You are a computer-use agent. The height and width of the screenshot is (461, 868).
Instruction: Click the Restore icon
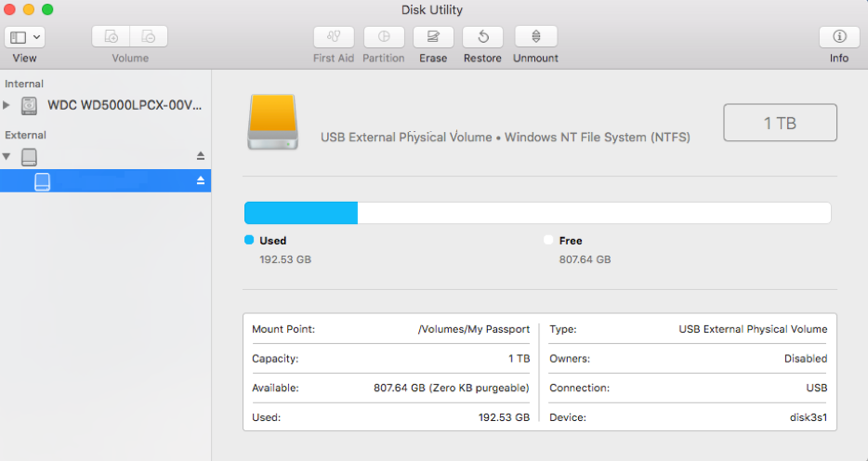[x=482, y=37]
